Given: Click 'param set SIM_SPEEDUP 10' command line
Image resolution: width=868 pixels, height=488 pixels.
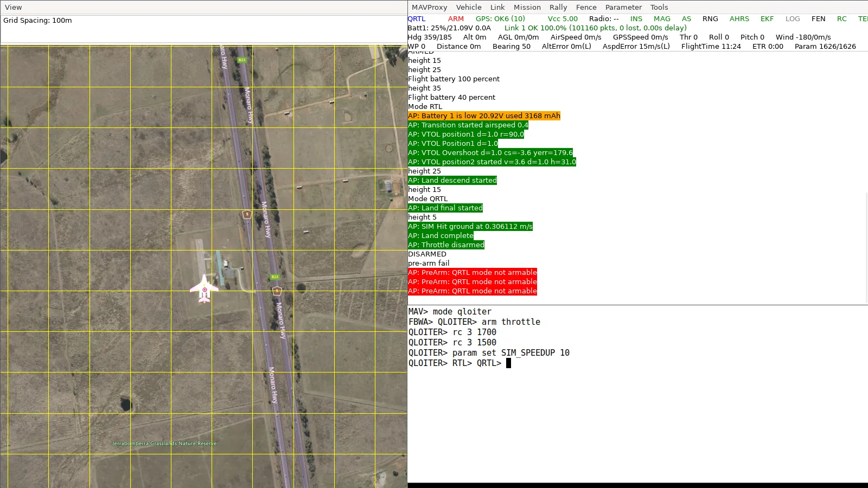Looking at the screenshot, I should tap(489, 352).
